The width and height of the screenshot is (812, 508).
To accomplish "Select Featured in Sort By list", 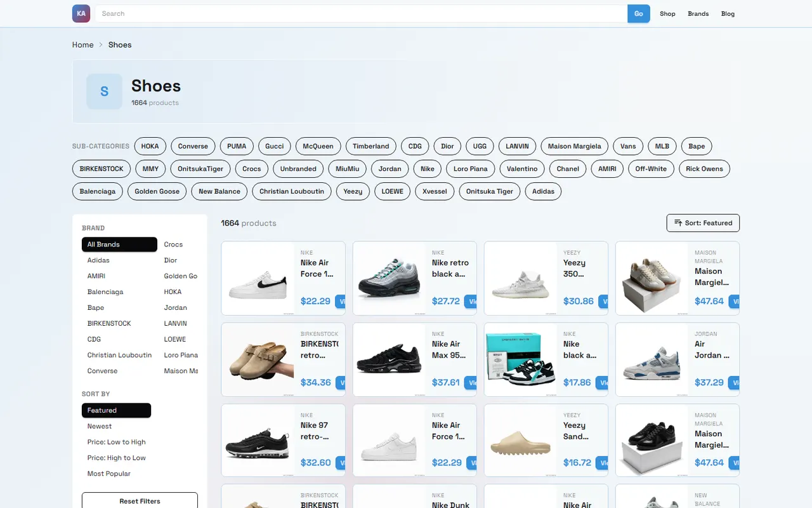I will [x=116, y=410].
